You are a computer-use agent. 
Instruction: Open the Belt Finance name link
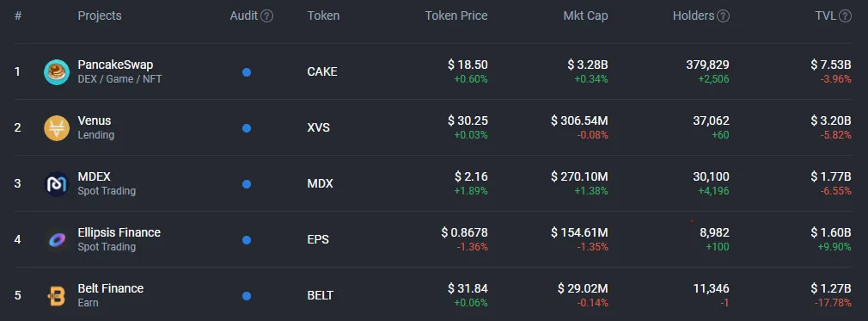click(x=111, y=288)
